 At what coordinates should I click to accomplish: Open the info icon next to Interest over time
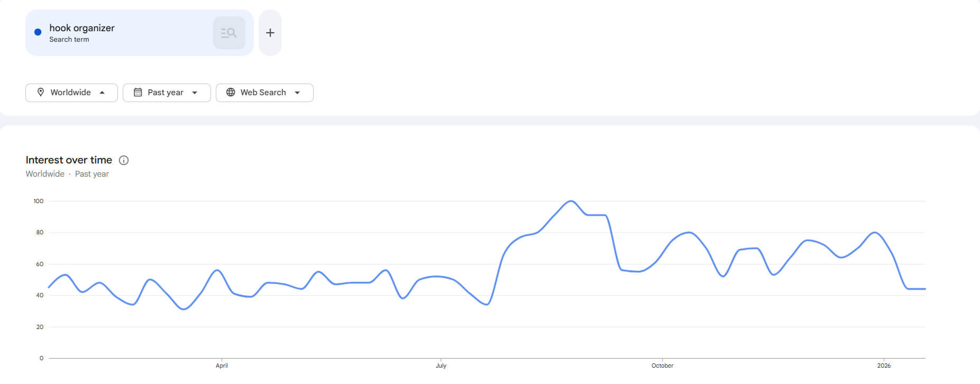coord(124,160)
